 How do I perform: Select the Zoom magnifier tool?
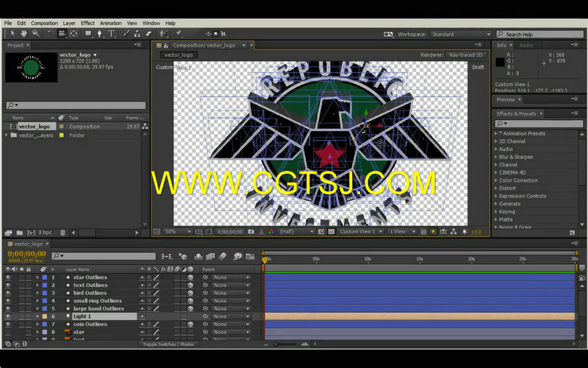point(35,34)
